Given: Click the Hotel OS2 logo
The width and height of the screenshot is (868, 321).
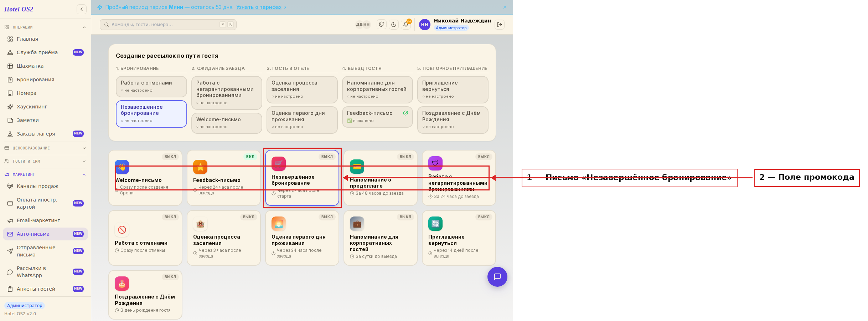Looking at the screenshot, I should 19,9.
